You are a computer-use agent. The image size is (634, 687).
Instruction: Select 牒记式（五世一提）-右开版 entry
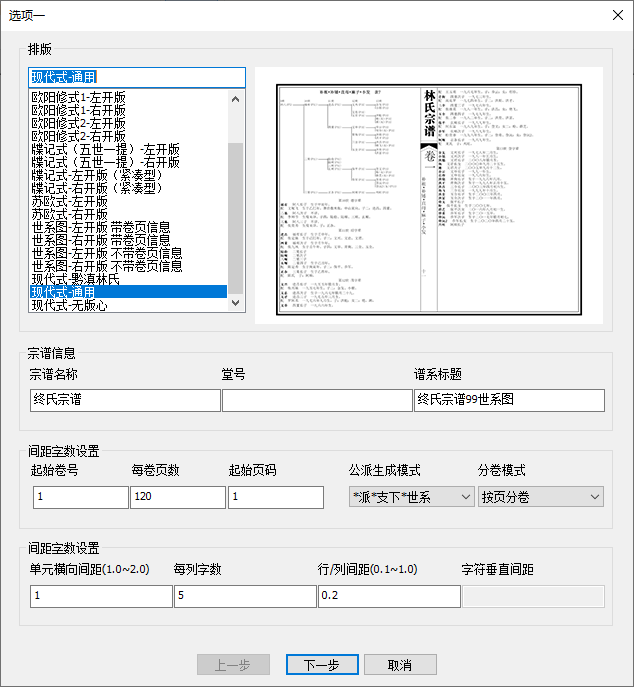(128, 162)
